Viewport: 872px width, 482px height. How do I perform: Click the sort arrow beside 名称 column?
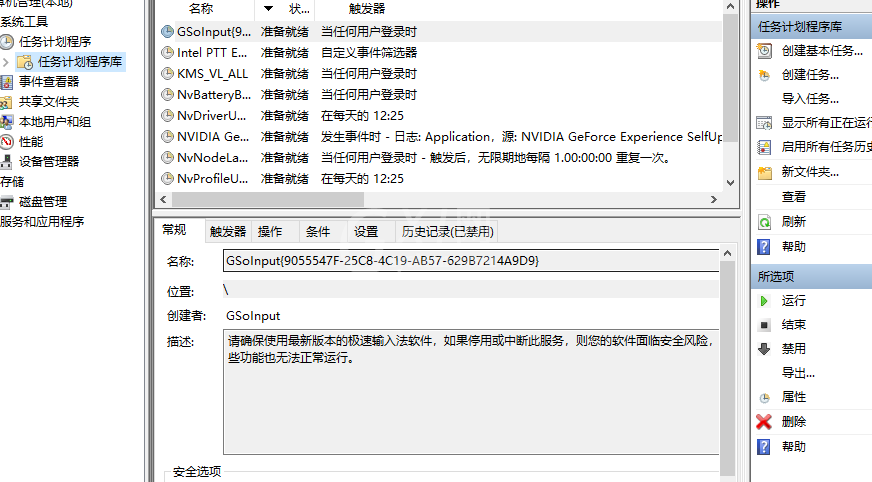(x=268, y=8)
